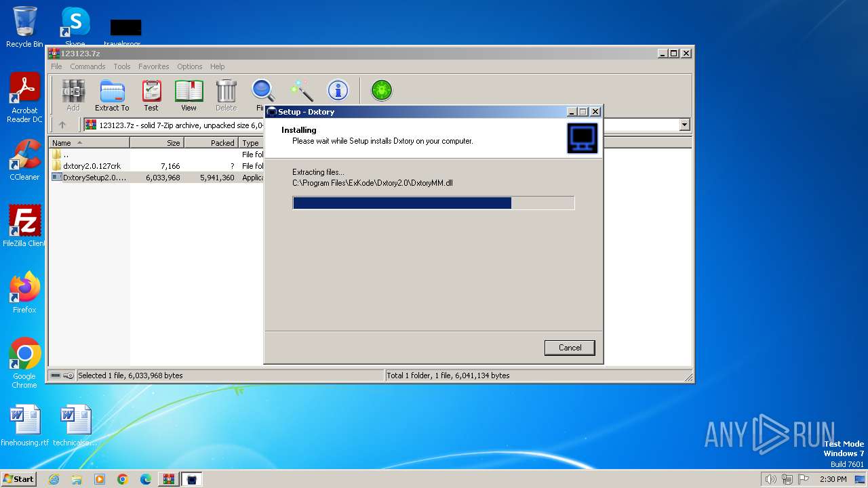Click the up one level arrow
Viewport: 868px width, 488px height.
pos(62,125)
